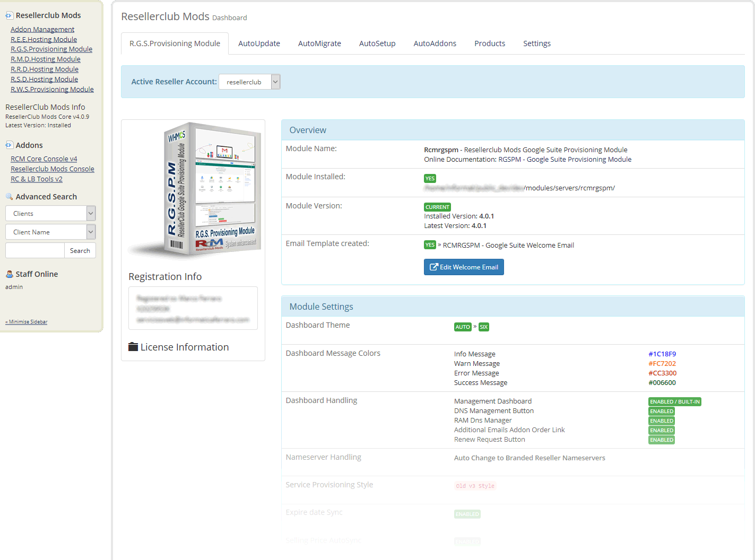
Task: Click the YES badge for Module Installed
Action: coord(430,178)
